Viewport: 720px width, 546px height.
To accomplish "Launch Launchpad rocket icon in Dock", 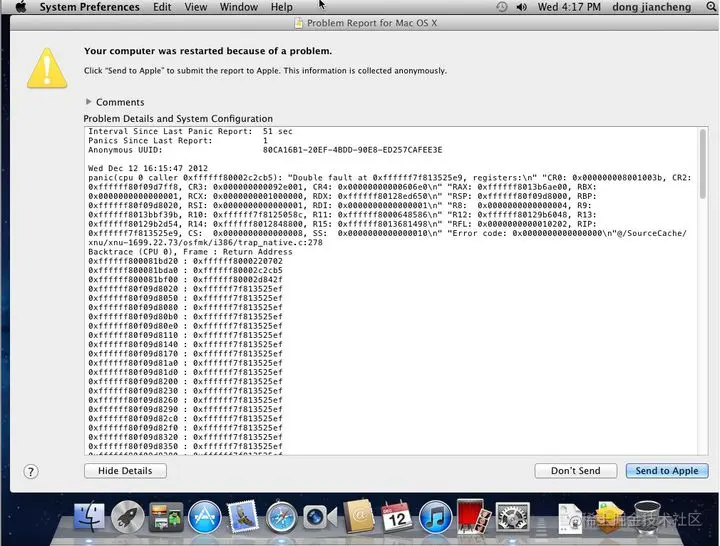I will (x=128, y=517).
